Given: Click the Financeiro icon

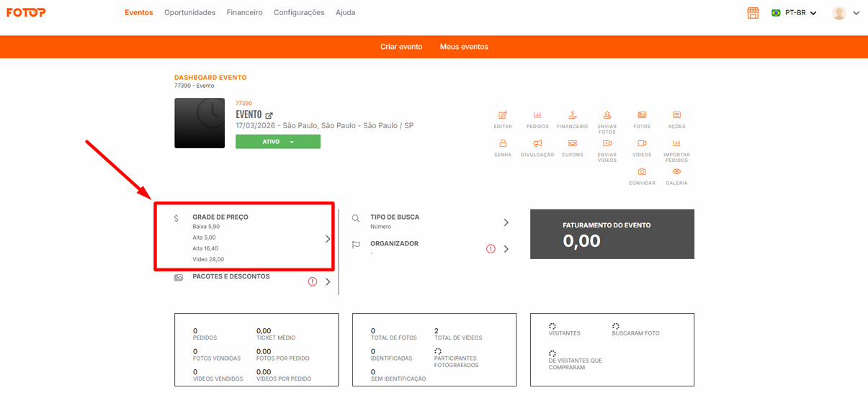Looking at the screenshot, I should [572, 116].
